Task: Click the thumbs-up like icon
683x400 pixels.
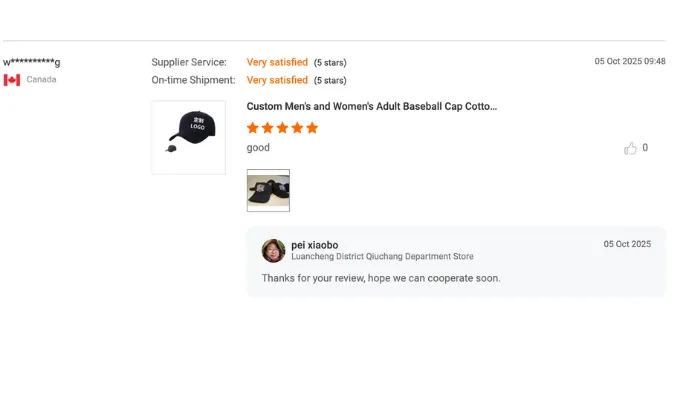Action: (x=630, y=148)
